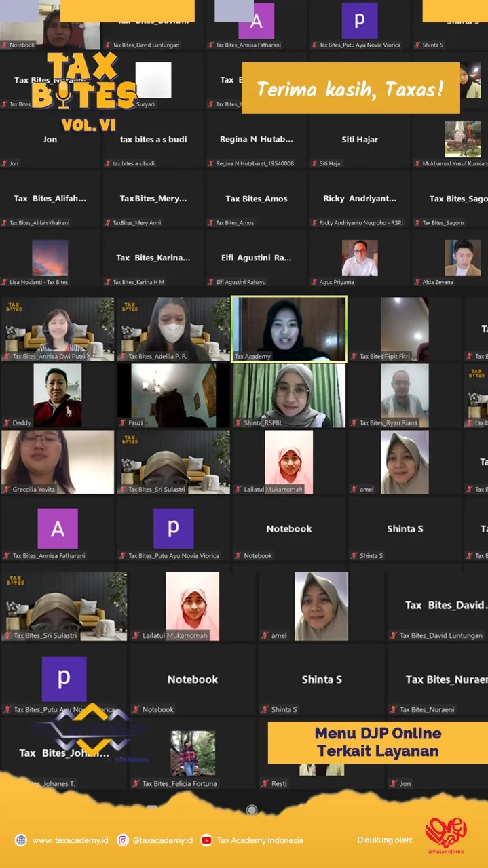Click the muted mic icon beside Tax Bites_Annisa Dwi Putri
The width and height of the screenshot is (488, 868).
pyautogui.click(x=7, y=356)
